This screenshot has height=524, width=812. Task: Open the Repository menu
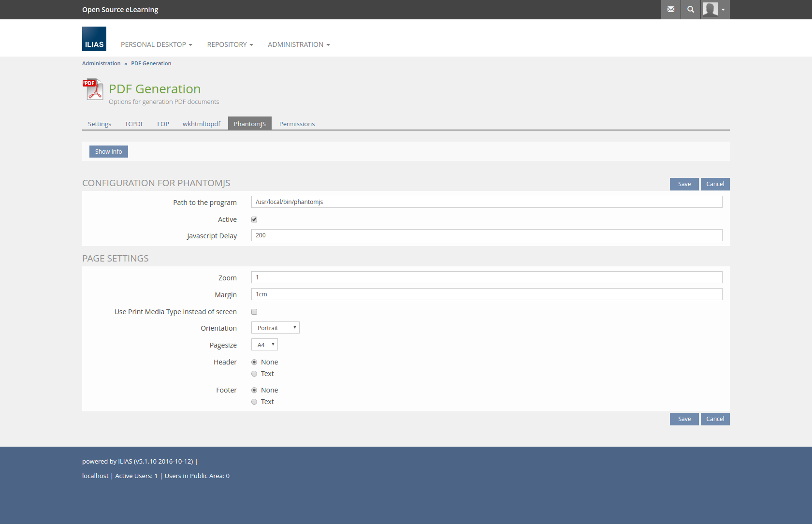[x=230, y=44]
